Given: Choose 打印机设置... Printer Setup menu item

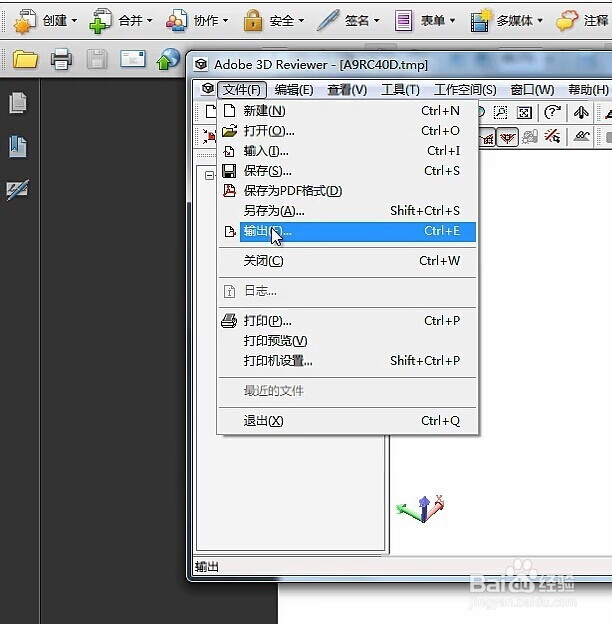Looking at the screenshot, I should click(x=347, y=361).
